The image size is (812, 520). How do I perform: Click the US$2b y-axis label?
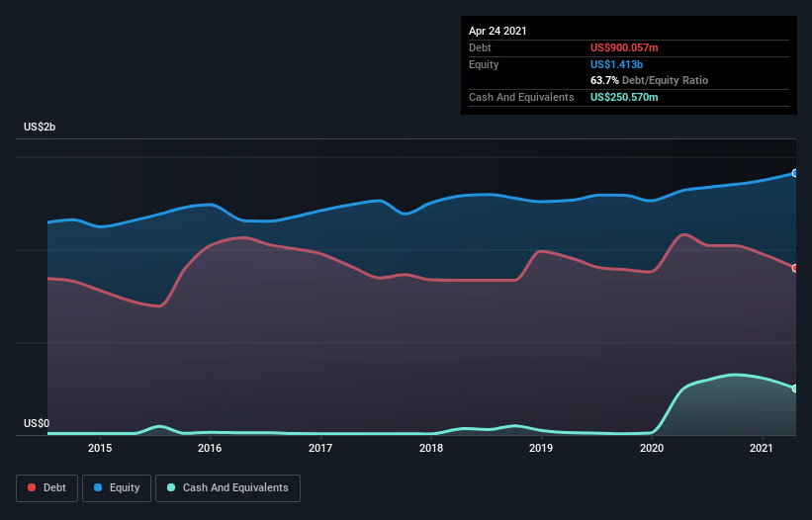(40, 127)
